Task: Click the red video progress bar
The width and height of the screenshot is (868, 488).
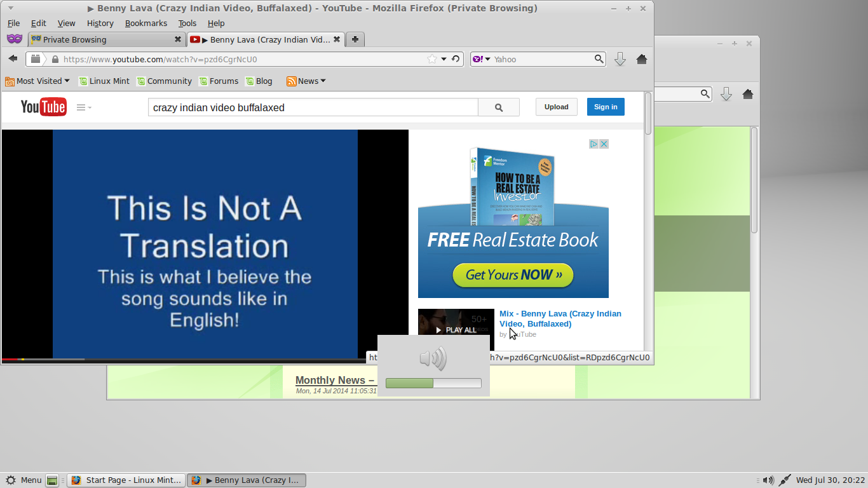Action: [10, 359]
